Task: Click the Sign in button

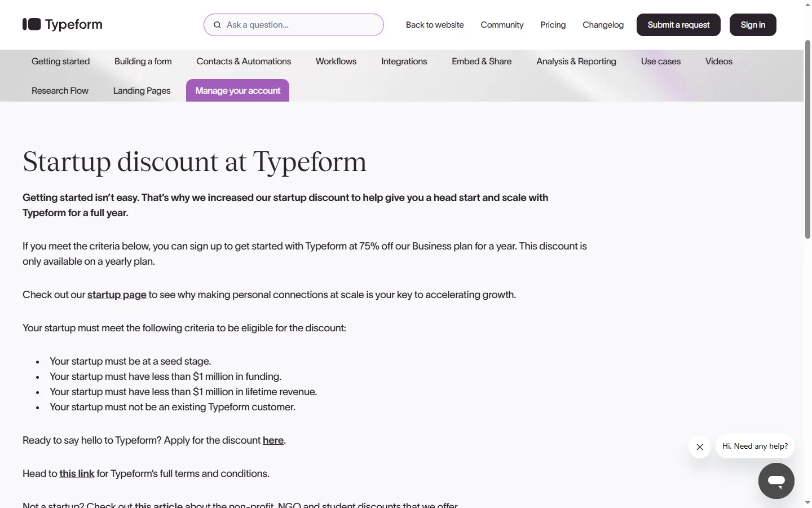Action: click(753, 25)
